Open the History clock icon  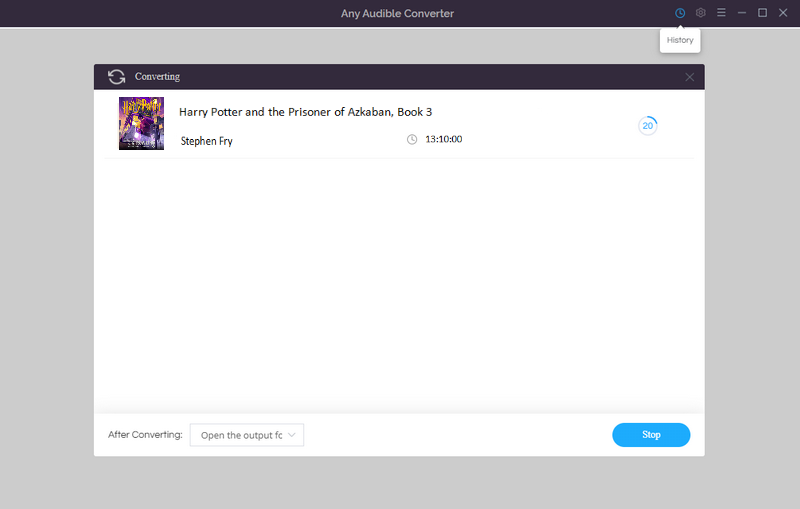point(680,13)
